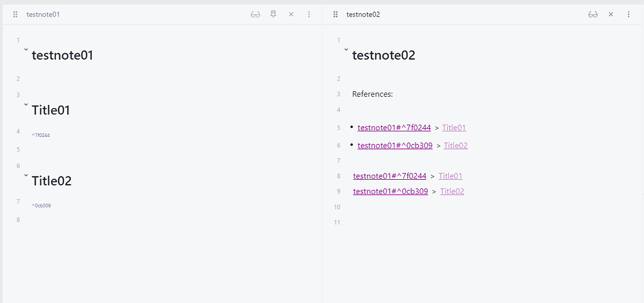Screen dimensions: 644x303
Task: Click the pin icon on testnote01 pane
Action: 273,14
